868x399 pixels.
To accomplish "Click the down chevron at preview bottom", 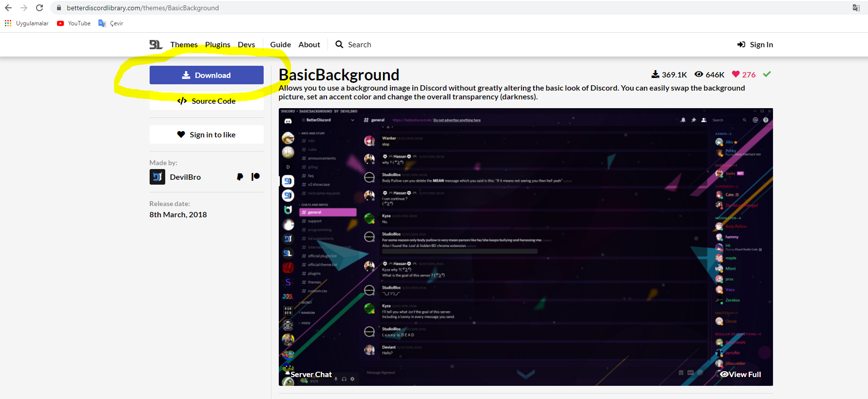I will (x=526, y=374).
